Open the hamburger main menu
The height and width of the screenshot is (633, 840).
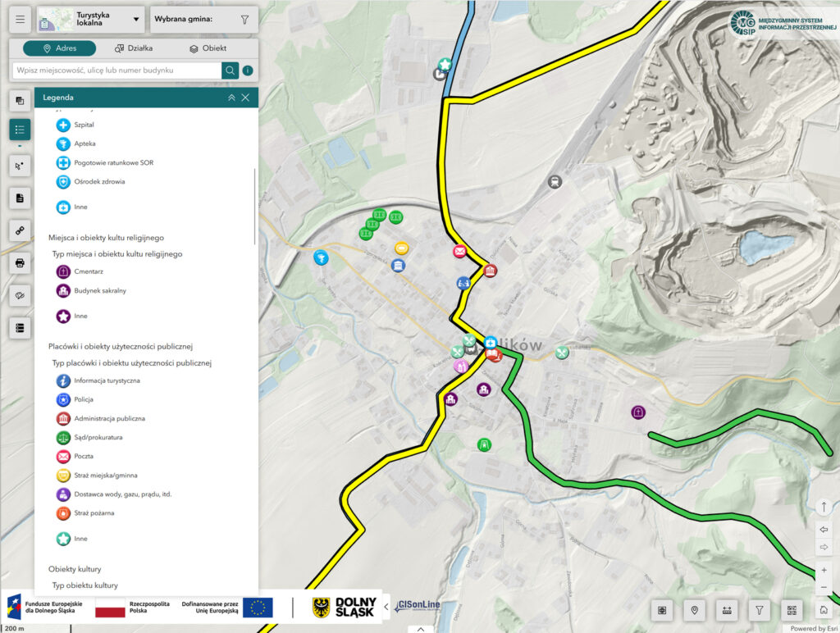(21, 19)
